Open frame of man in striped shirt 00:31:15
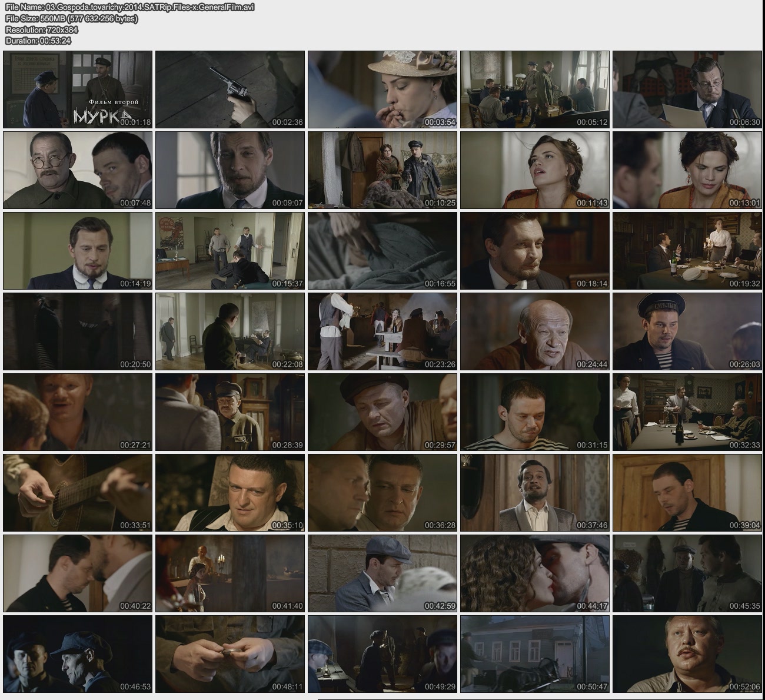Image resolution: width=765 pixels, height=700 pixels. [535, 412]
